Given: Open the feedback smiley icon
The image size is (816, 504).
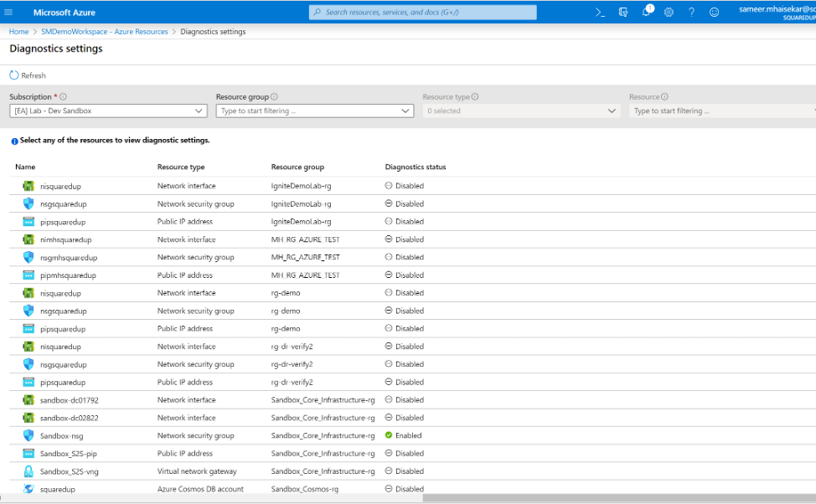Looking at the screenshot, I should (x=713, y=12).
